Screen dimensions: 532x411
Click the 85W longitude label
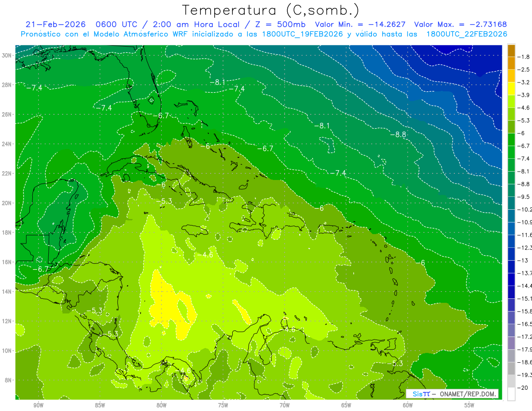(100, 405)
